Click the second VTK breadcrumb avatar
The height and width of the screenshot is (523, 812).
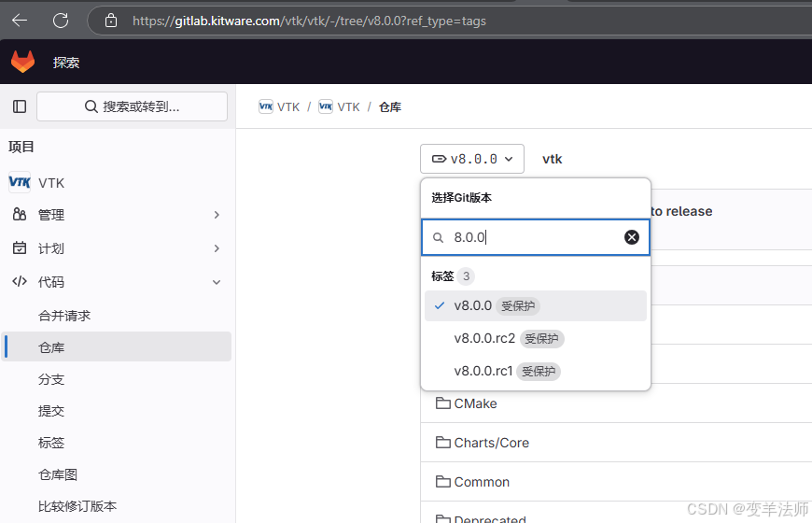click(326, 106)
